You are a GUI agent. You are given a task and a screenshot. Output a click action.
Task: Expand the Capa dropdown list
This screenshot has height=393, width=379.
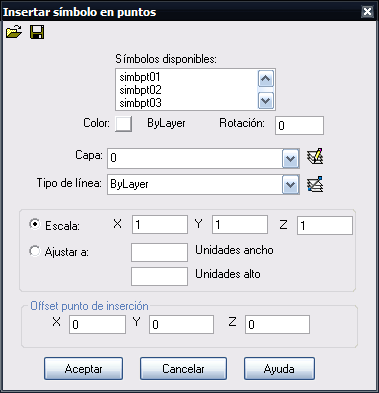(290, 158)
